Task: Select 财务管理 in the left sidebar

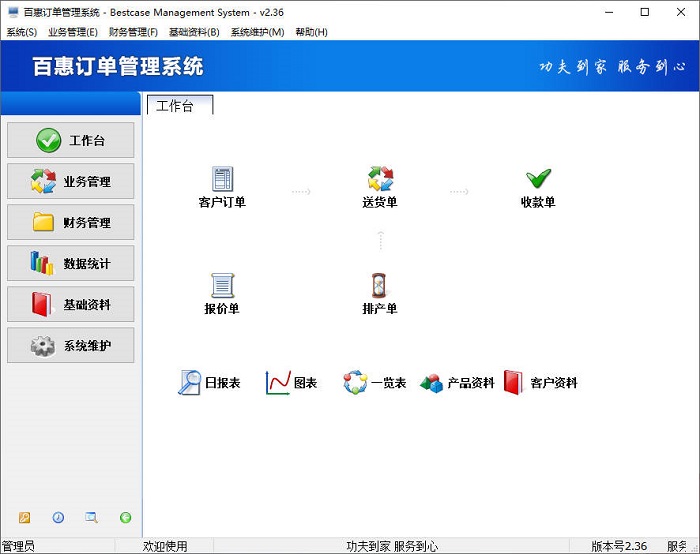Action: [71, 222]
